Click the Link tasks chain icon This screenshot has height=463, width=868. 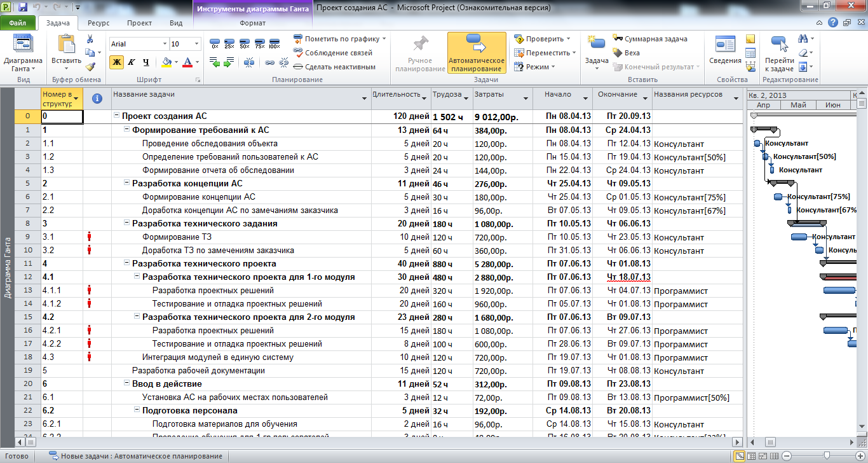pos(269,62)
